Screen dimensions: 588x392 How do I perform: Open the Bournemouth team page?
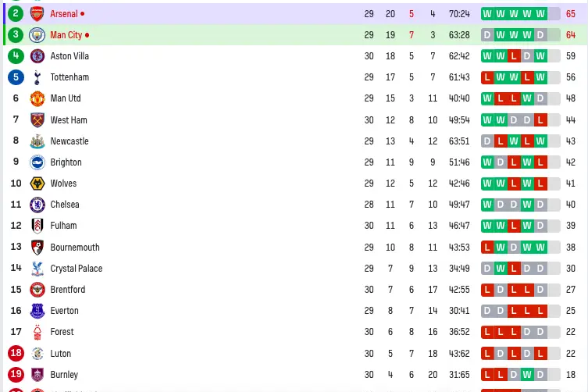[x=75, y=248]
